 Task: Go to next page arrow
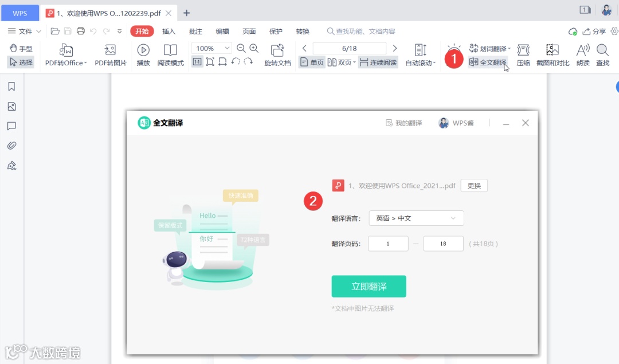395,48
